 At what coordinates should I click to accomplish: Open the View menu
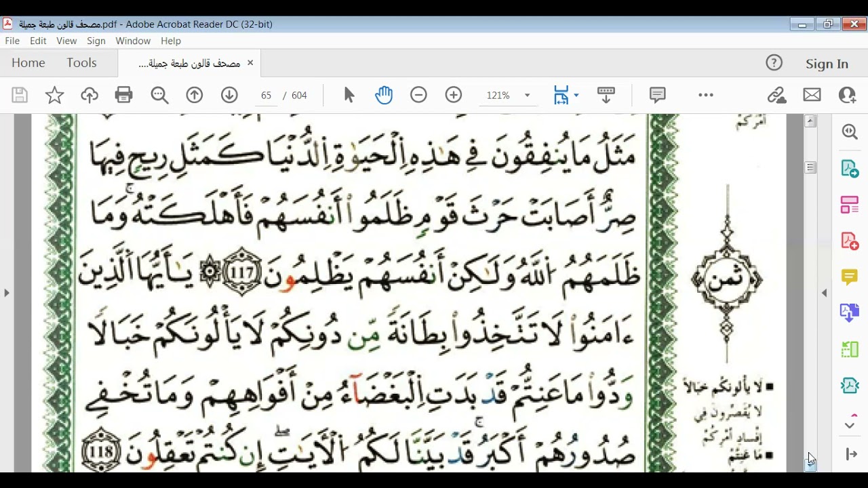coord(66,41)
